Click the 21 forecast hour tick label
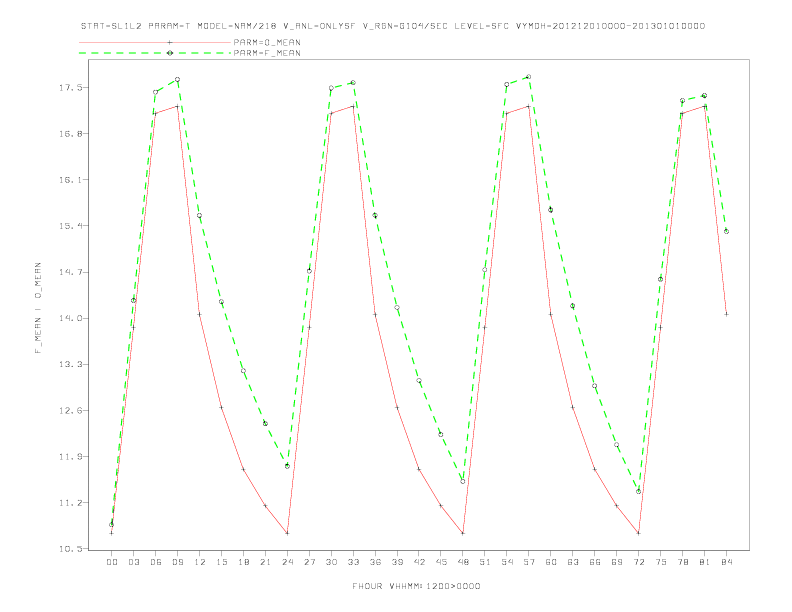The height and width of the screenshot is (612, 792). (x=265, y=562)
